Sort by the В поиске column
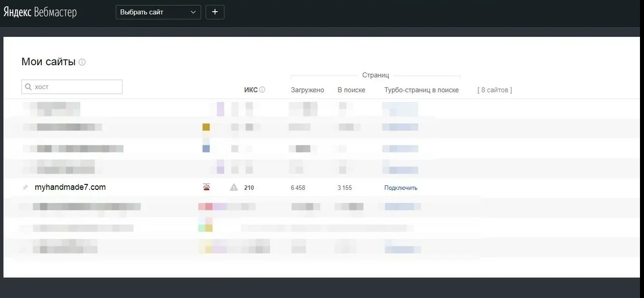The height and width of the screenshot is (298, 644). [x=351, y=90]
